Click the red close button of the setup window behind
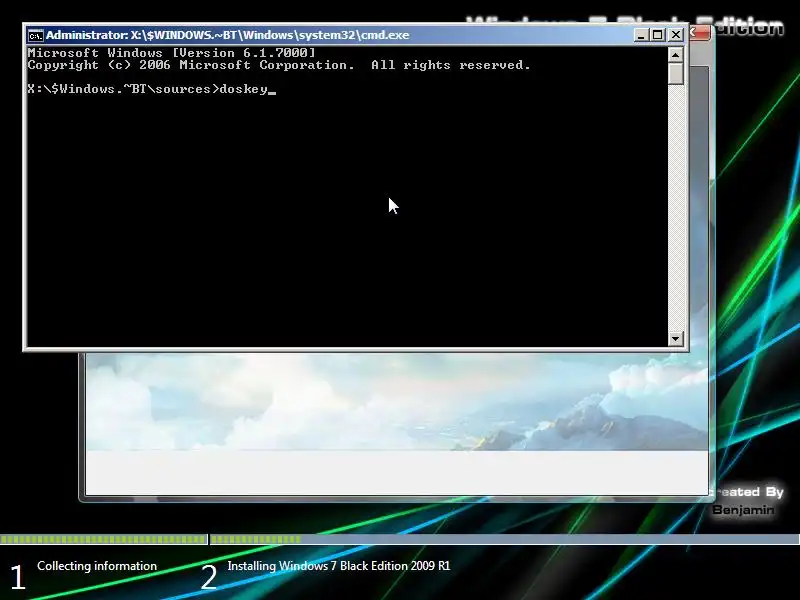This screenshot has width=800, height=600. click(x=701, y=33)
